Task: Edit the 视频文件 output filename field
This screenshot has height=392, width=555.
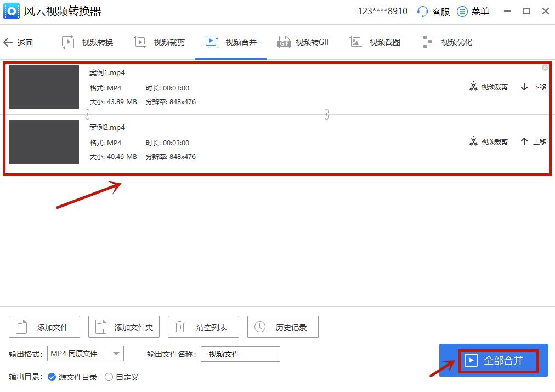Action: pos(240,354)
